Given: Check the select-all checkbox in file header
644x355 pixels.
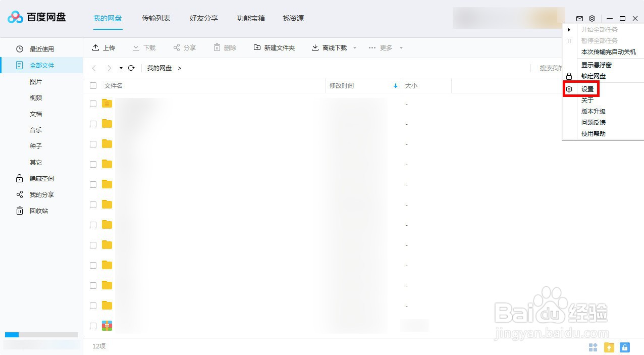Looking at the screenshot, I should pyautogui.click(x=93, y=85).
